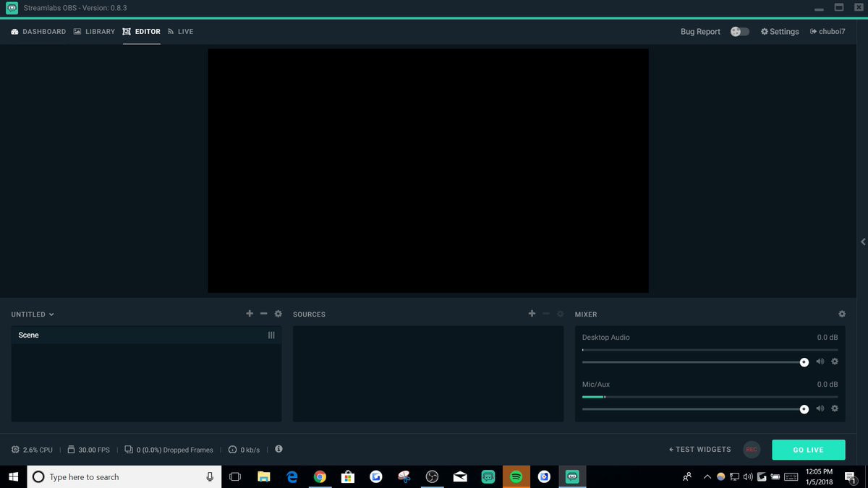Screen dimensions: 868x488
Task: Open OBS Studio from the taskbar
Action: [x=432, y=476]
